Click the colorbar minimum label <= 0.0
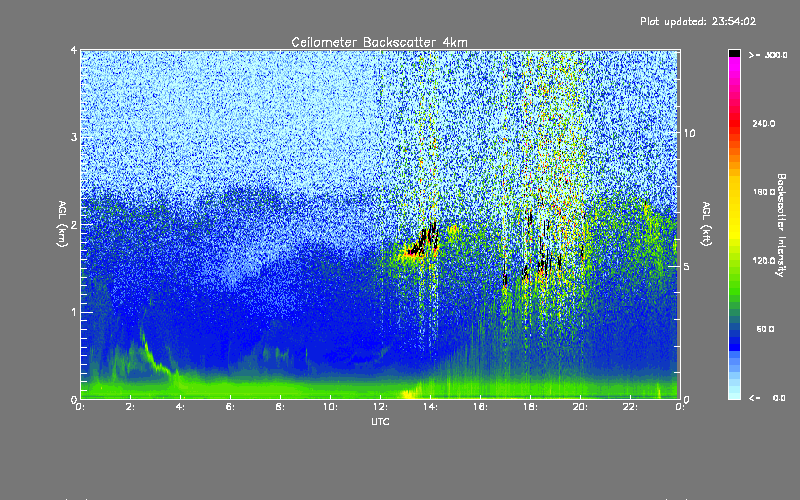The width and height of the screenshot is (800, 500). [768, 398]
